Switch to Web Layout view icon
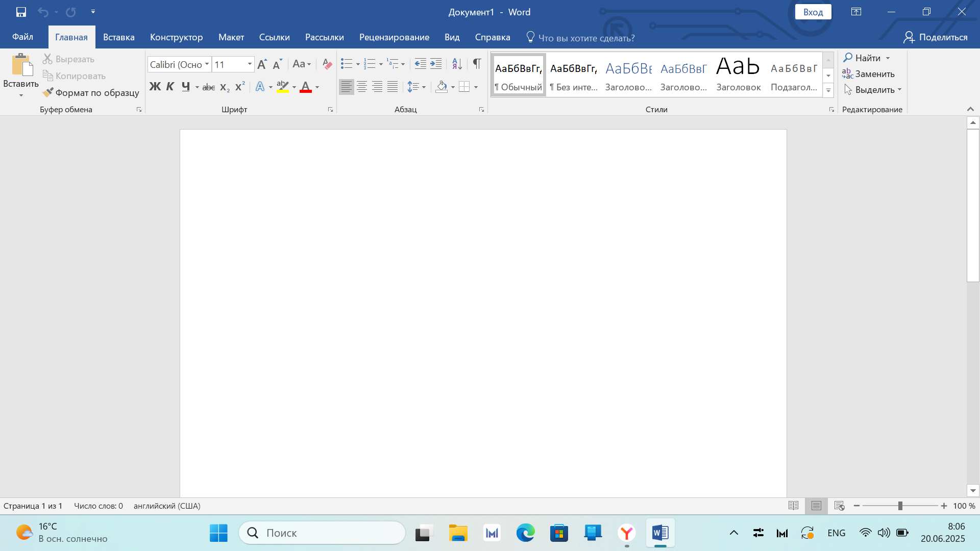The width and height of the screenshot is (980, 551). tap(839, 506)
